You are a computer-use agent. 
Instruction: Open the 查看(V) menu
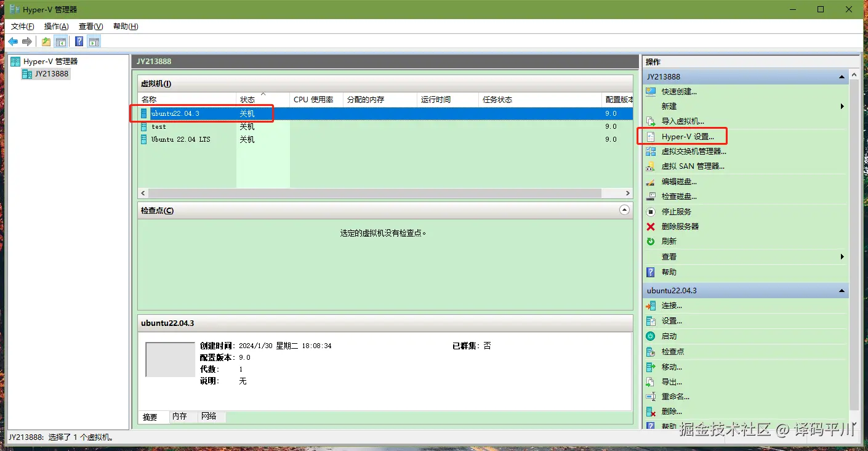91,26
